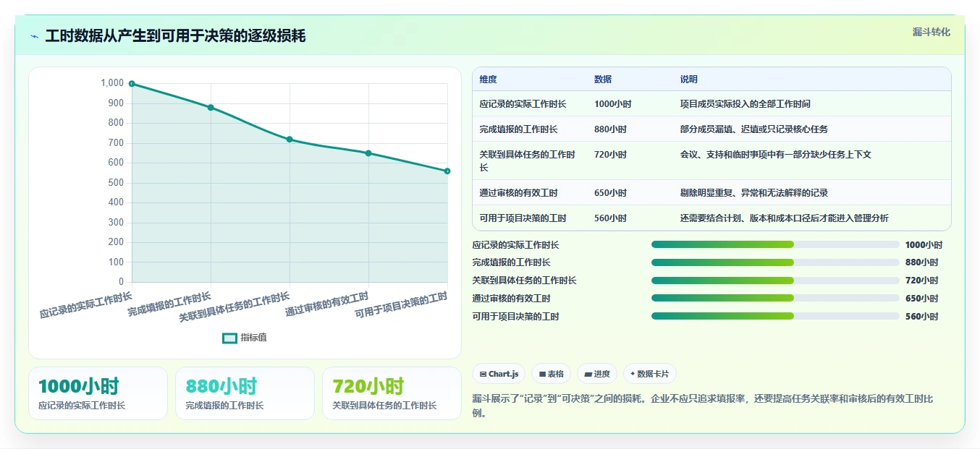Click the x-axis label 可用于项目决策的工时
The height and width of the screenshot is (449, 980).
point(400,307)
